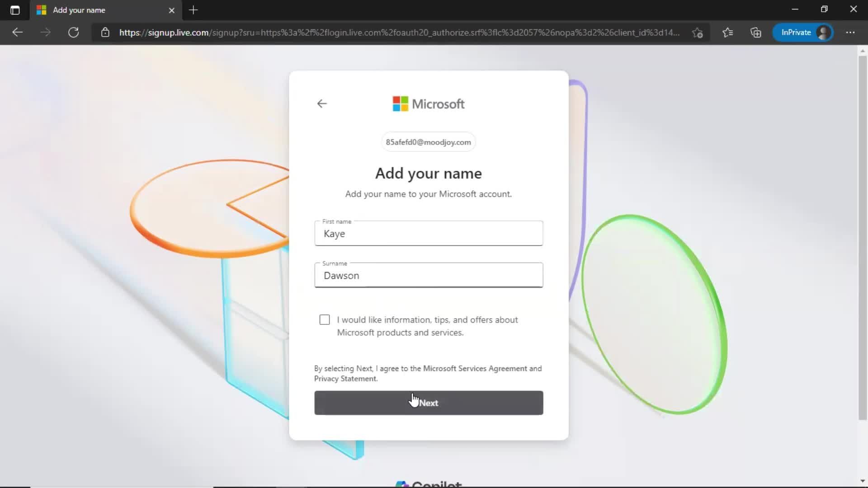Image resolution: width=868 pixels, height=488 pixels.
Task: Open the Collections icon
Action: 755,33
